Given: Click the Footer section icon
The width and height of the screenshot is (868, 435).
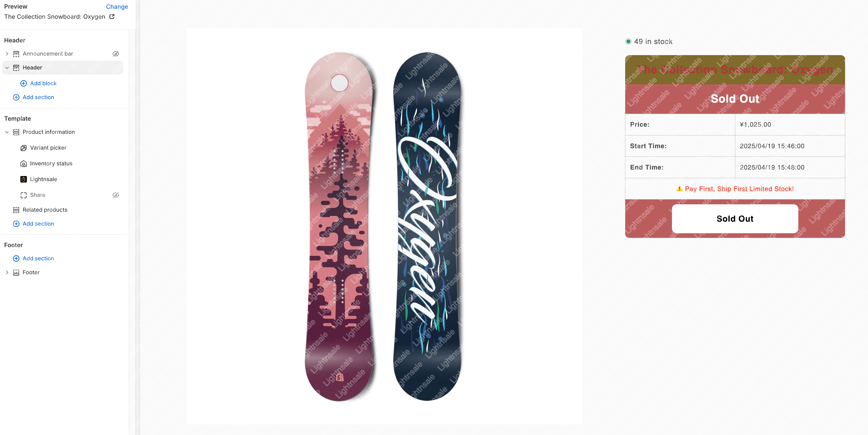Looking at the screenshot, I should (16, 272).
